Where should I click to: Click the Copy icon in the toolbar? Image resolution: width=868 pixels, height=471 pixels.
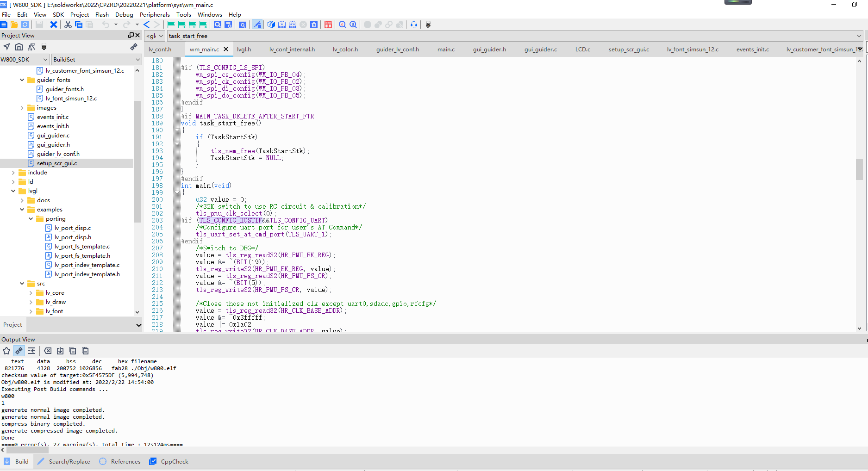78,25
